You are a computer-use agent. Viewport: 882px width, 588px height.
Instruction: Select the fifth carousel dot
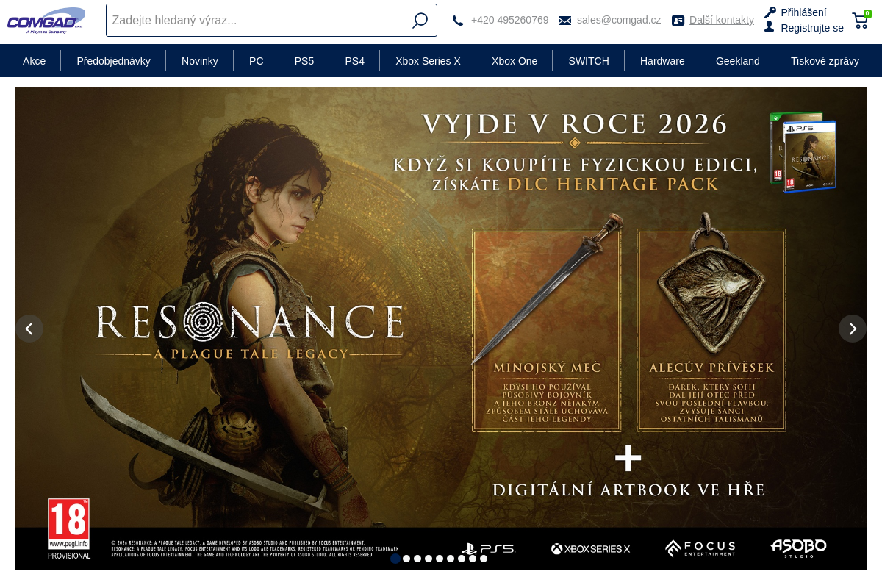[440, 559]
